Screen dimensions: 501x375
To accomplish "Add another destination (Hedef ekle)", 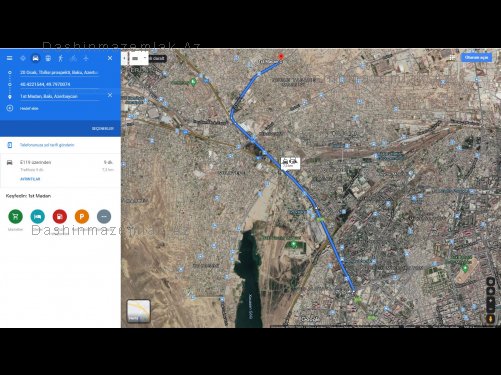I will (29, 108).
